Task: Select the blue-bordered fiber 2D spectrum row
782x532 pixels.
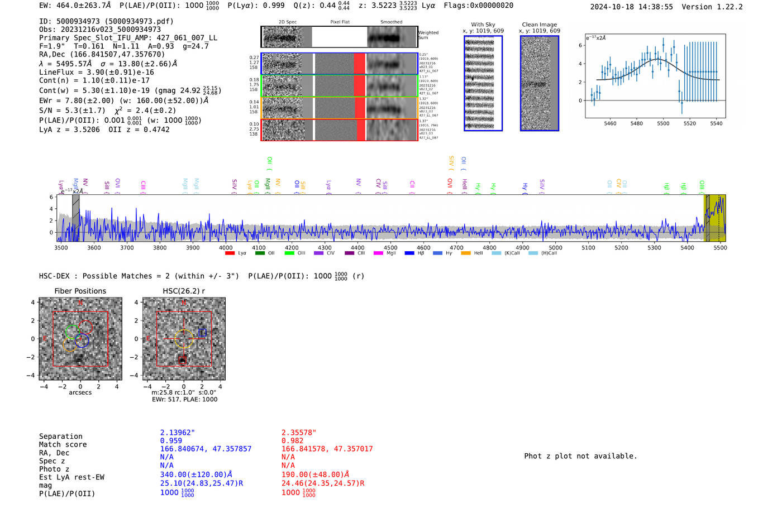Action: [x=340, y=64]
